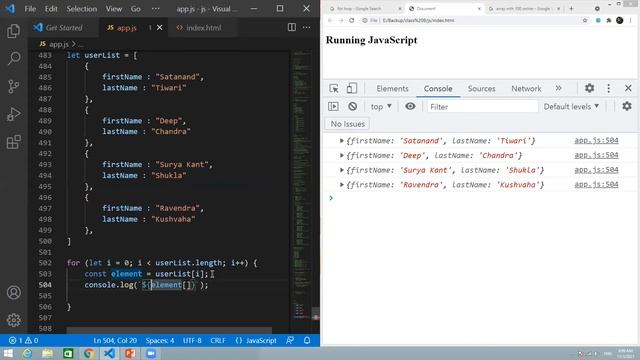Image resolution: width=640 pixels, height=360 pixels.
Task: Switch to the Network DevTools tab
Action: (526, 89)
